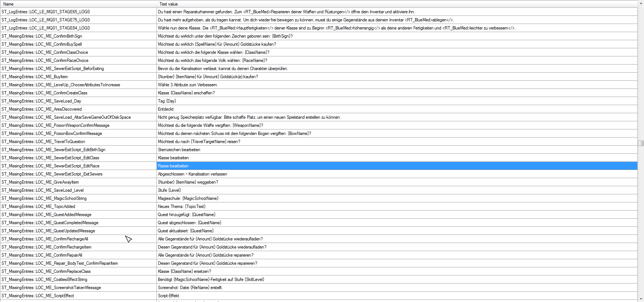Click text 'Klasse {ClassName} ersetzen?'
The image size is (644, 302).
click(185, 271)
